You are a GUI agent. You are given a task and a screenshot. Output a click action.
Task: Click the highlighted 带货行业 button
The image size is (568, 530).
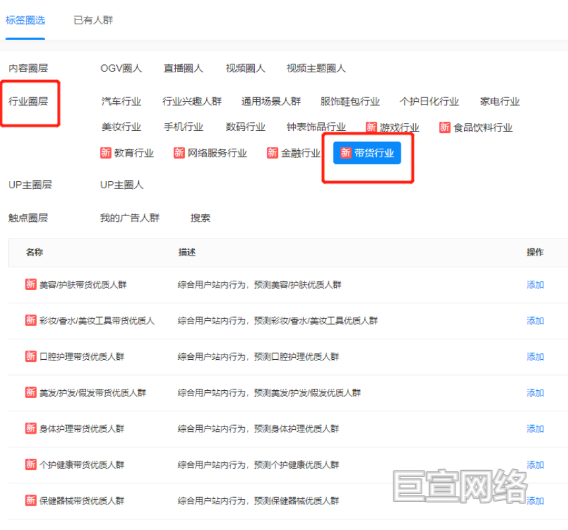pyautogui.click(x=367, y=153)
